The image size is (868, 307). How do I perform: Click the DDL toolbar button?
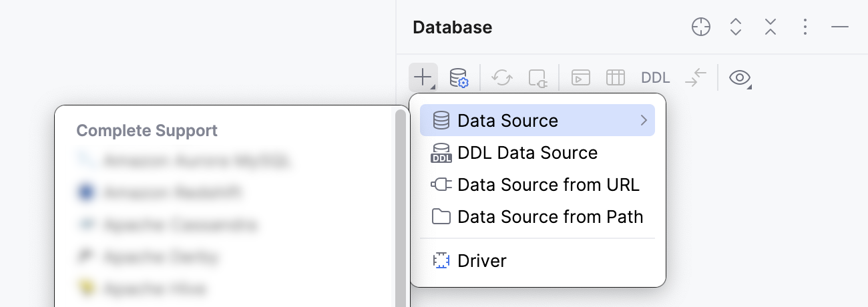point(655,77)
